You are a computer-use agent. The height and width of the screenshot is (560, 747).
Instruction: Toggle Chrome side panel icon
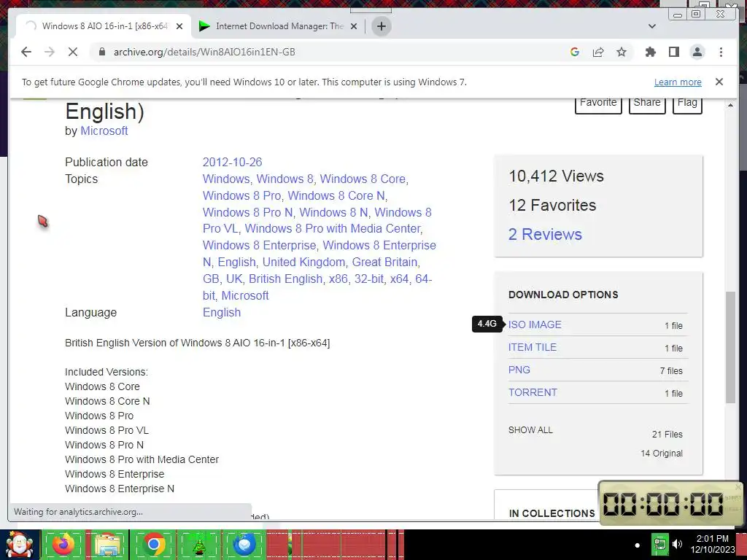tap(673, 52)
